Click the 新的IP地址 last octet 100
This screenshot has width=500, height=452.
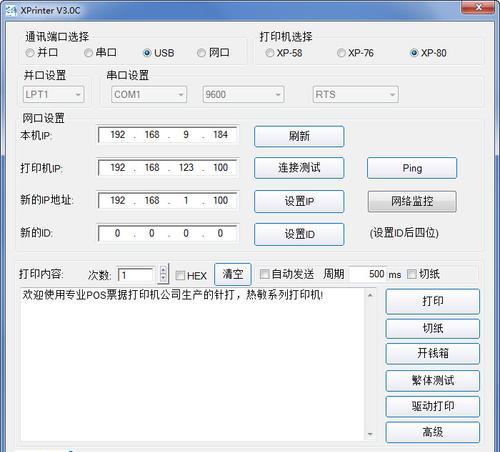[x=220, y=200]
